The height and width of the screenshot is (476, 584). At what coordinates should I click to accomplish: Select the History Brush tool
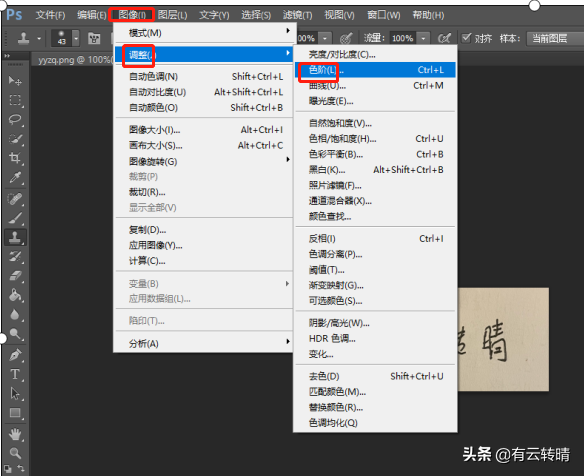point(15,257)
